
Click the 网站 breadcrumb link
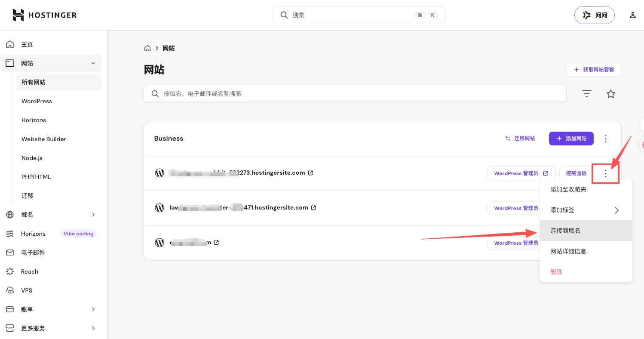(x=169, y=48)
